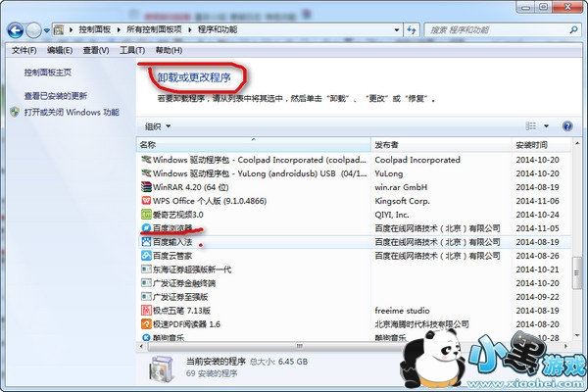Image resolution: width=588 pixels, height=392 pixels.
Task: Open 查看已安装的更新 link
Action: pyautogui.click(x=56, y=96)
